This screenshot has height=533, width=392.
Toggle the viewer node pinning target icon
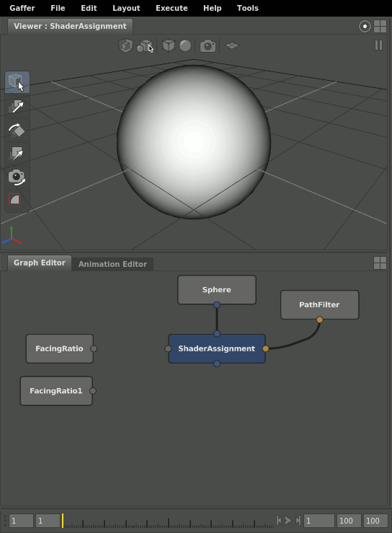tap(365, 26)
